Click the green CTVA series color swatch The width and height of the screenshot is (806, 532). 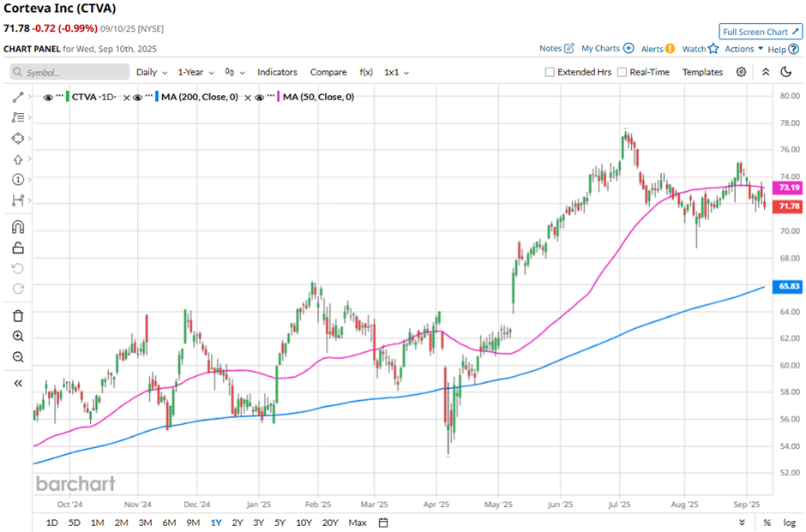pyautogui.click(x=68, y=97)
